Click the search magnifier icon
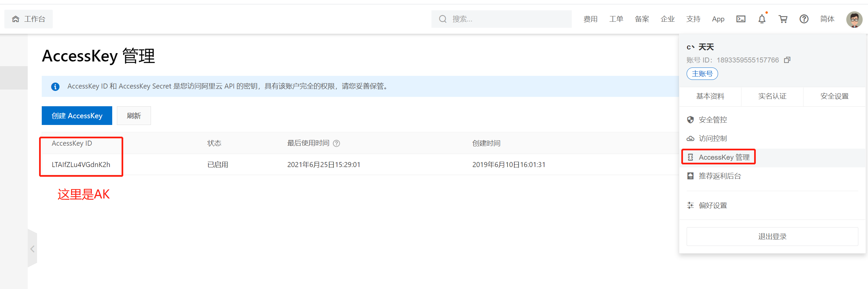868x289 pixels. [x=443, y=19]
